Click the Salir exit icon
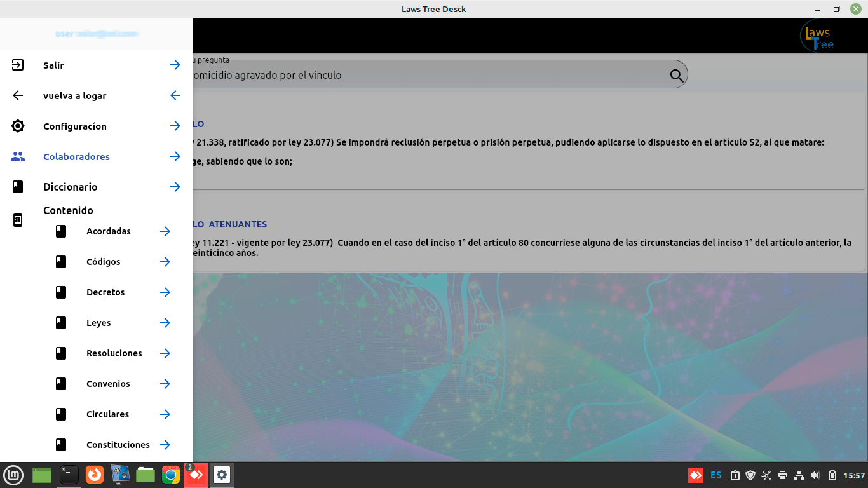Screen dimensions: 868x488 [x=18, y=65]
